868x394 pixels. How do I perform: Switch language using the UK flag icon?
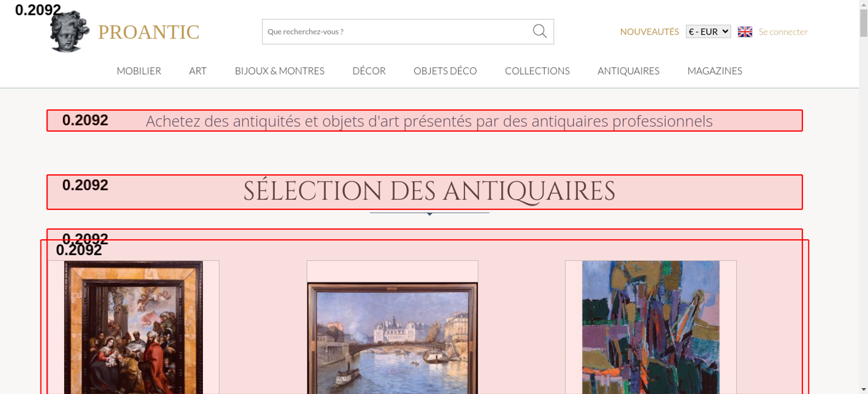[x=745, y=32]
